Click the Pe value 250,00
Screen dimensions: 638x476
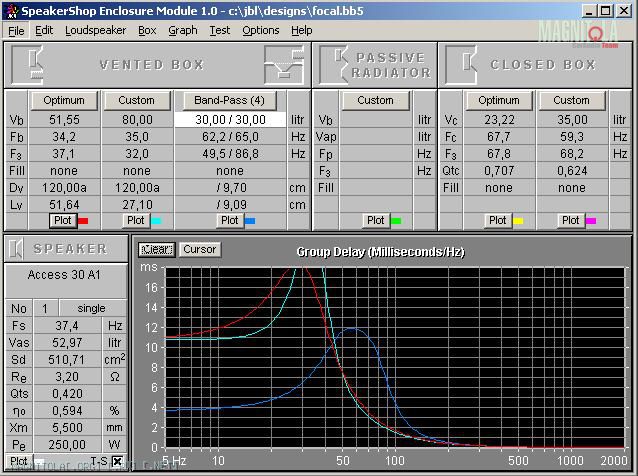coord(67,445)
